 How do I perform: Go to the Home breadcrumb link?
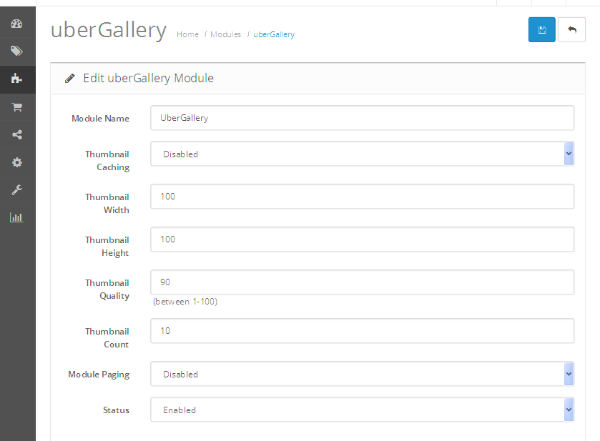pyautogui.click(x=188, y=34)
